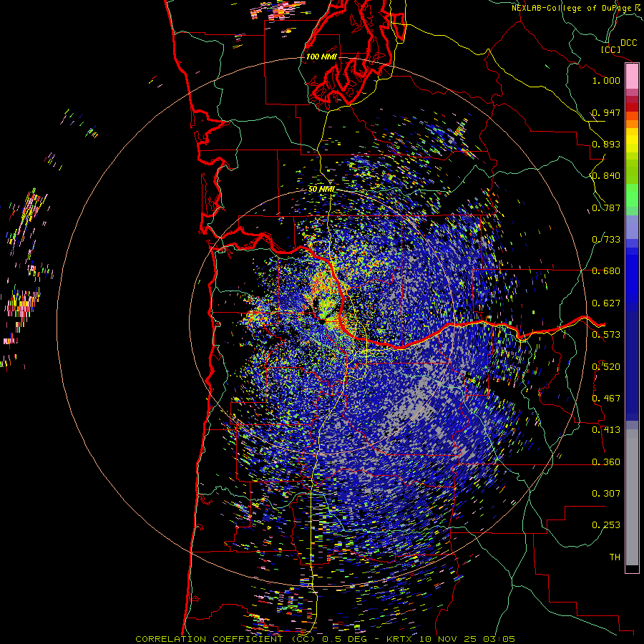Select the 0.573 scale value
Viewport: 644px width, 644px height.
pyautogui.click(x=606, y=334)
